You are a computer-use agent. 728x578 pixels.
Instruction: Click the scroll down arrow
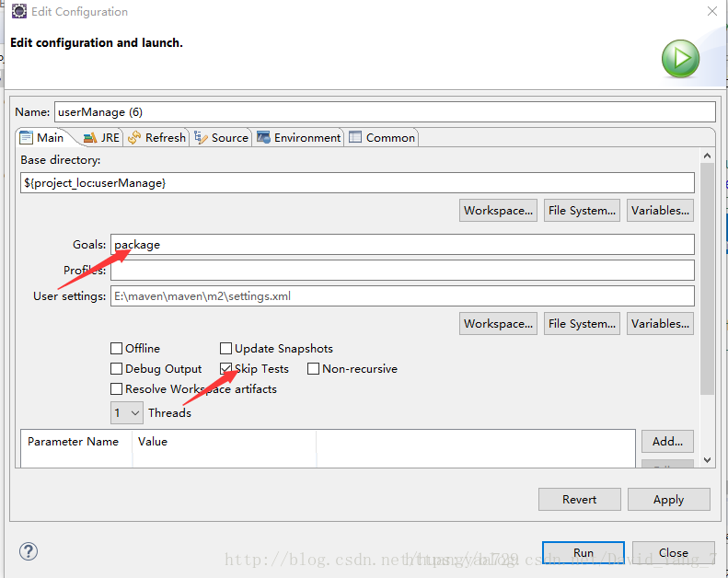[707, 460]
